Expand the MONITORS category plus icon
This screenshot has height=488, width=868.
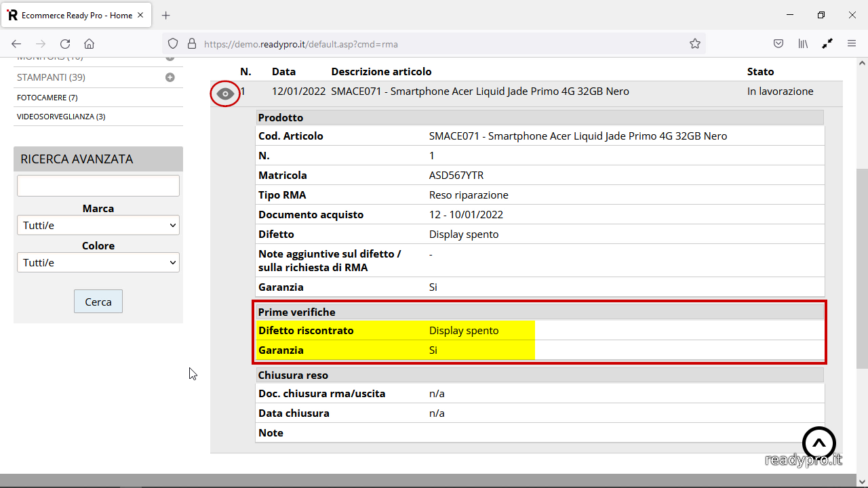pos(170,58)
